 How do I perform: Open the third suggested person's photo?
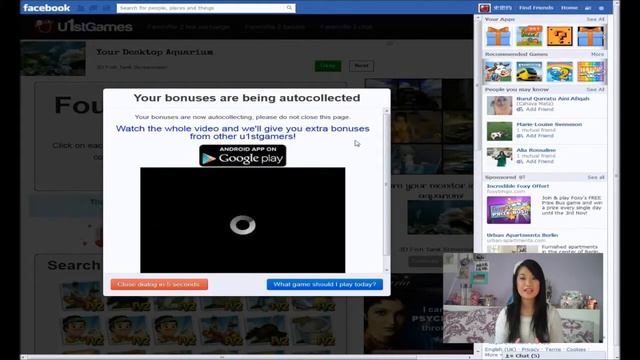[x=499, y=158]
